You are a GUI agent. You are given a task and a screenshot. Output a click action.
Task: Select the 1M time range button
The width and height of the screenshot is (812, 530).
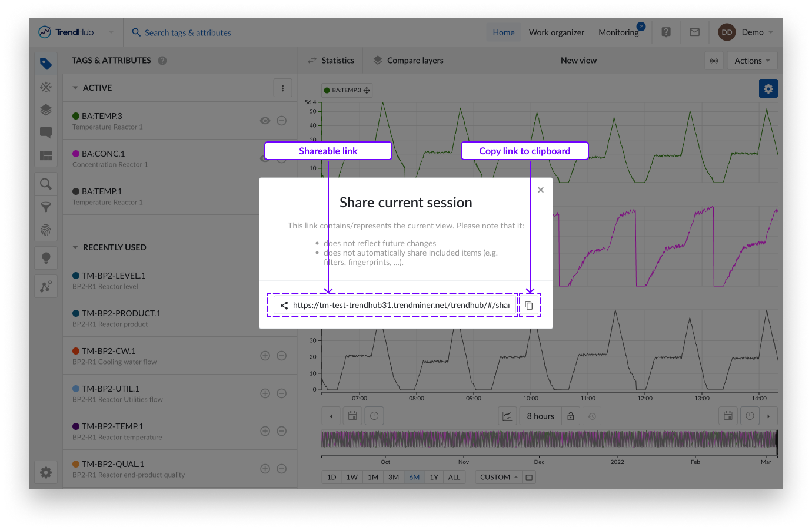pyautogui.click(x=373, y=477)
